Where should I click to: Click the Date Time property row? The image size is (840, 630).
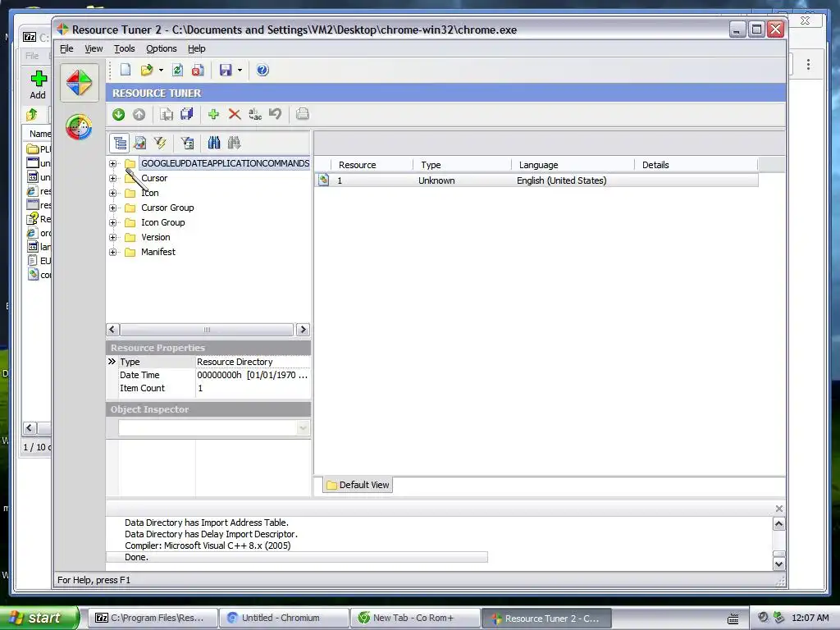208,375
